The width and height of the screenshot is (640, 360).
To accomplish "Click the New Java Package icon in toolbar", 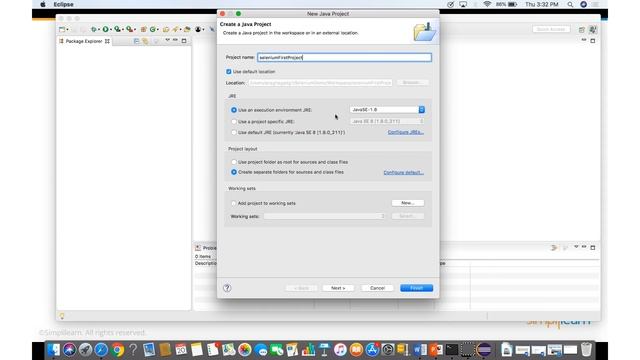I will point(143,29).
